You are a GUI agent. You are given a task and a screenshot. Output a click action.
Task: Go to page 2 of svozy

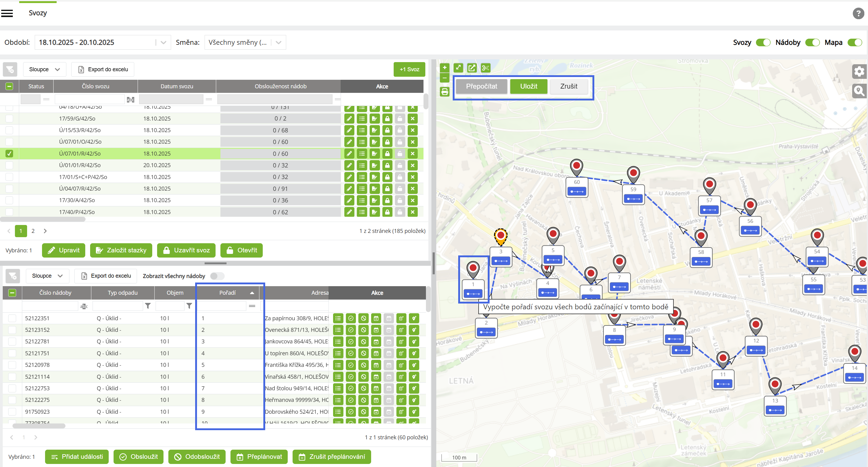click(x=33, y=231)
